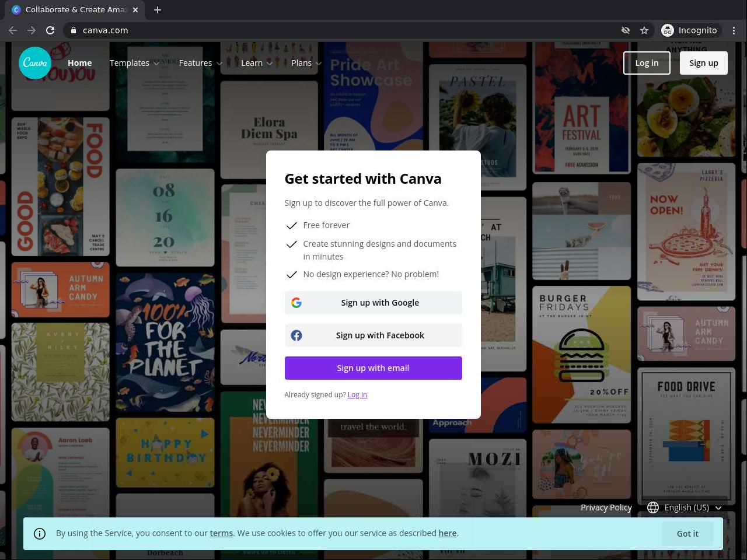Open the terms link in cookie notice
This screenshot has height=560, width=747.
click(x=221, y=533)
